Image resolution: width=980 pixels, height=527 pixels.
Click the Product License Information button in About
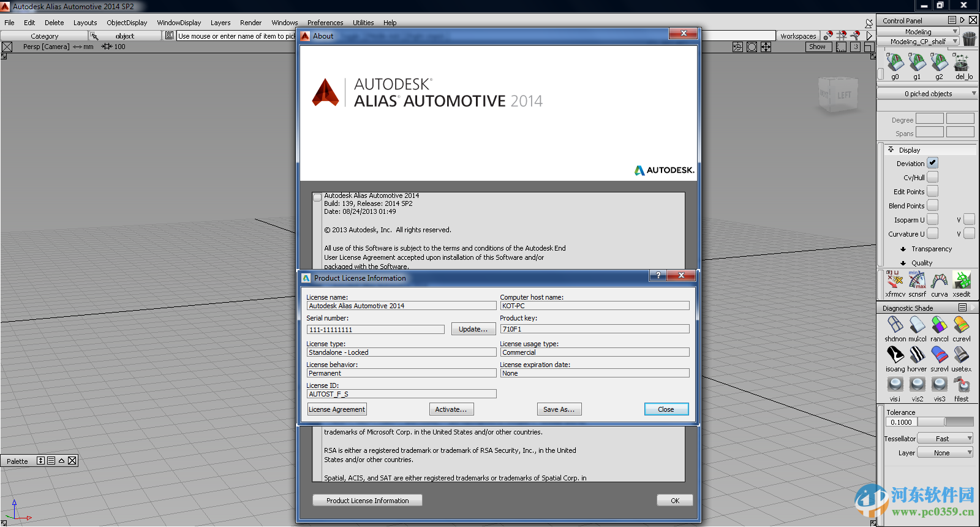[367, 501]
